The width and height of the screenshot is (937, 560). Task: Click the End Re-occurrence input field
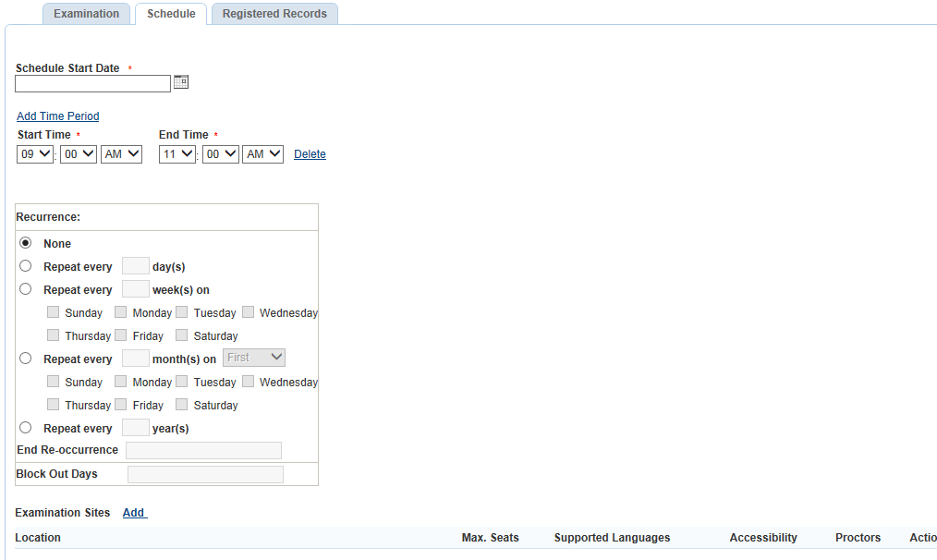click(x=203, y=451)
